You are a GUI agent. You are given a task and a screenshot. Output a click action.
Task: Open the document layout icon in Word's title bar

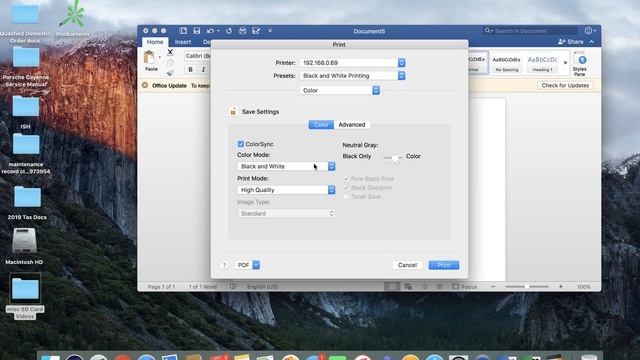(183, 31)
